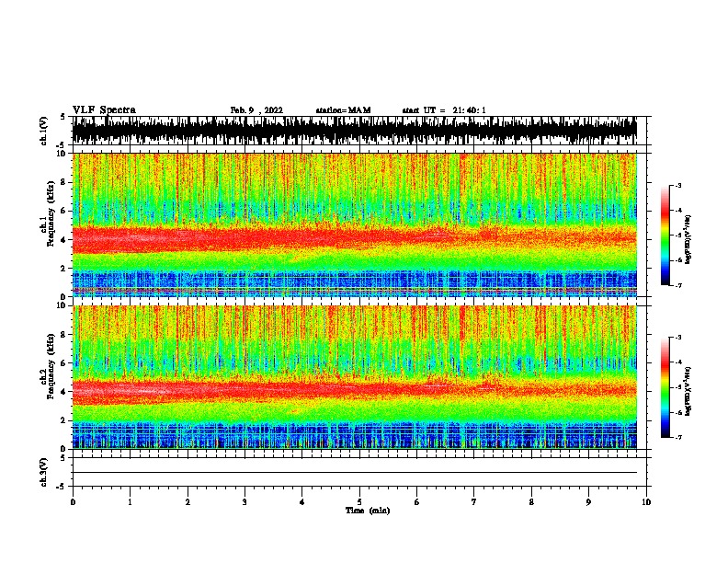
Task: Click the "10" label on the time axis
Action: point(646,502)
